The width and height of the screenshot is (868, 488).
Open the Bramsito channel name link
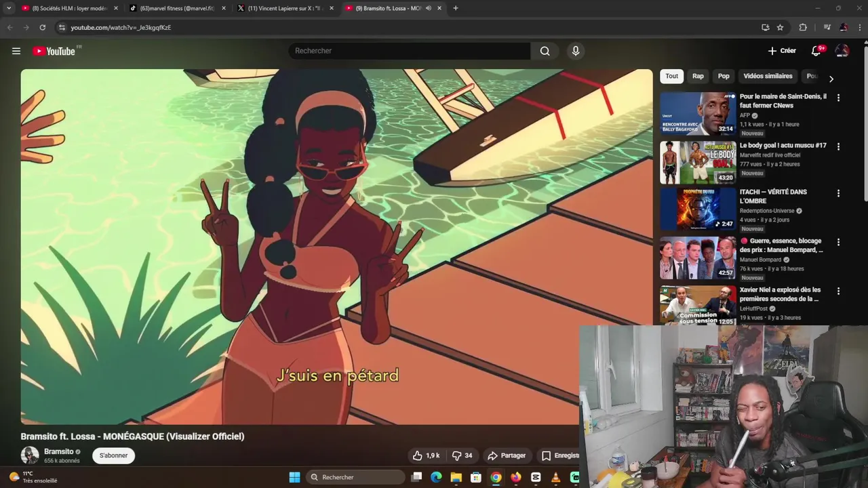coord(59,451)
